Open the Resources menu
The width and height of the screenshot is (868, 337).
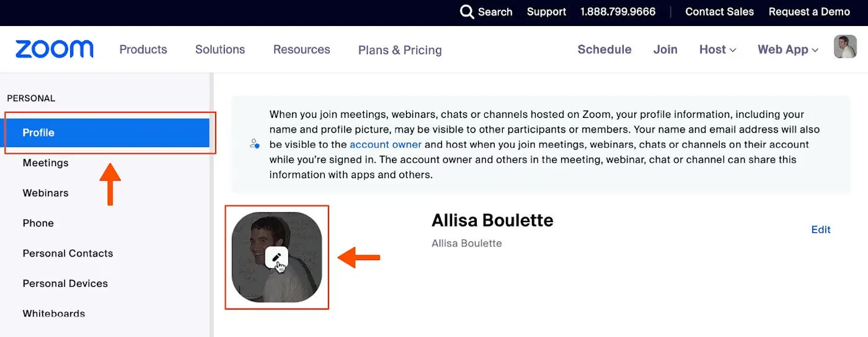pos(302,50)
